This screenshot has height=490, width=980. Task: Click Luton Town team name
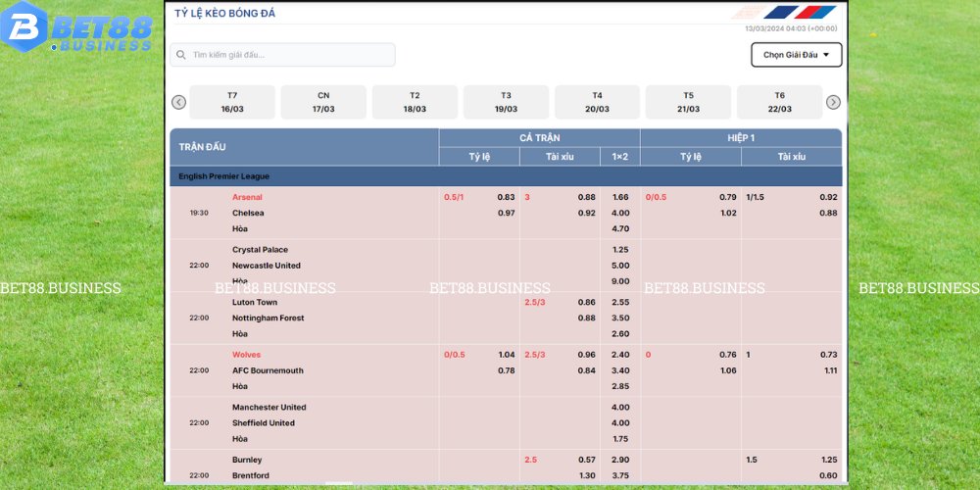(255, 302)
